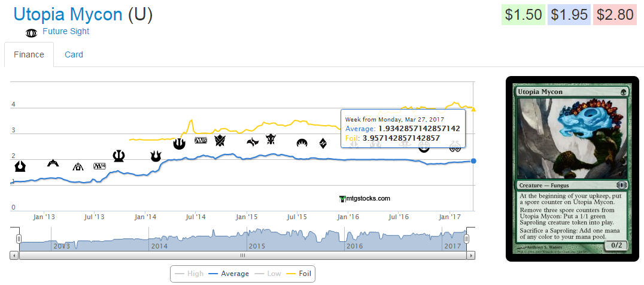The width and height of the screenshot is (644, 285).
Task: Click the Fate Reforged set marker
Action: [253, 142]
